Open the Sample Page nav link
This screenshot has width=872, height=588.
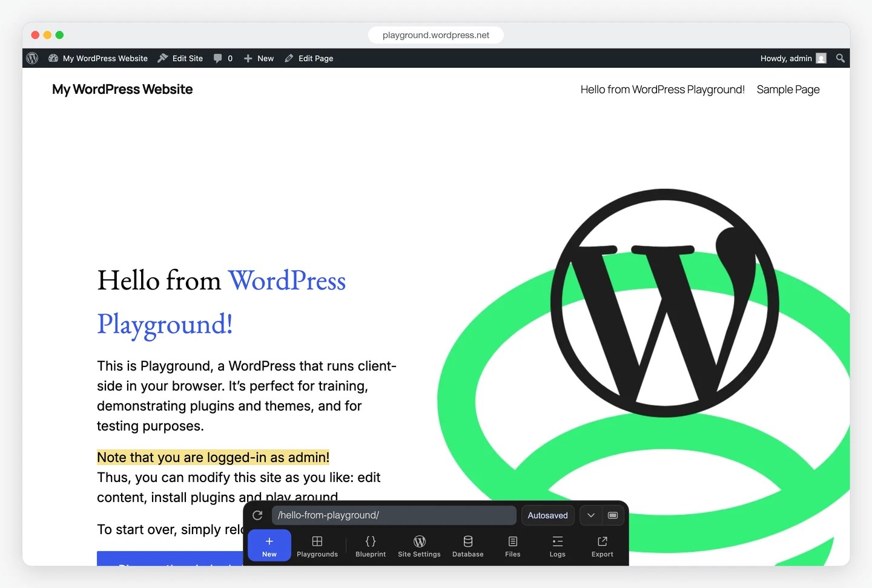(x=788, y=90)
